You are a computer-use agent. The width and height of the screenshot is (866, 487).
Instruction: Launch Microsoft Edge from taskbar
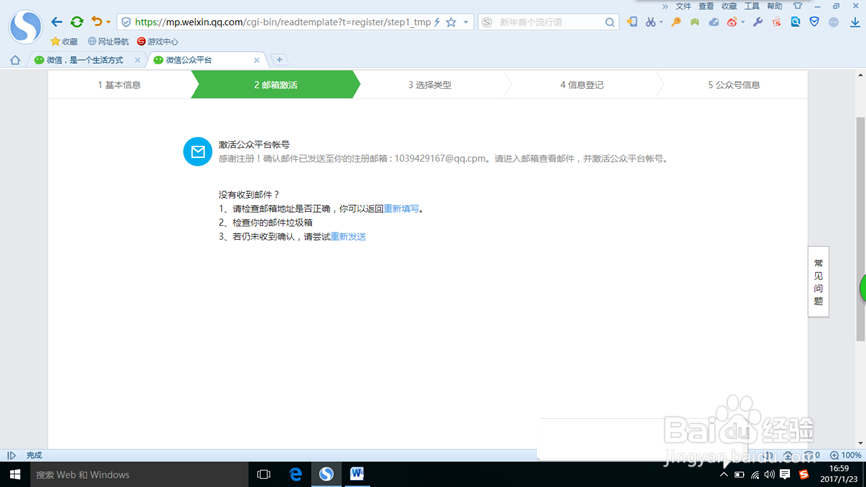tap(295, 474)
